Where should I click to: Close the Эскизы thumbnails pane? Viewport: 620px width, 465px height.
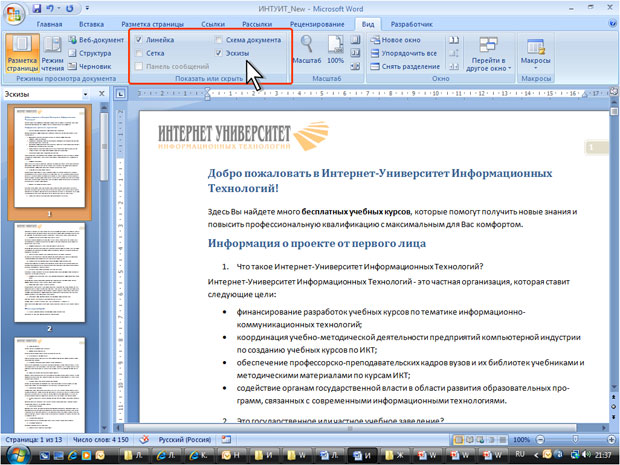[x=102, y=94]
